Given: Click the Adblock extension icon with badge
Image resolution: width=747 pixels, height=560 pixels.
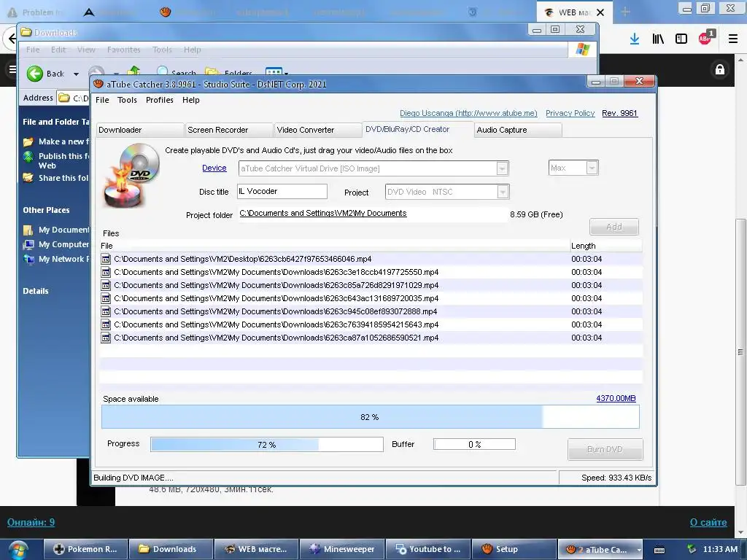Looking at the screenshot, I should [706, 38].
